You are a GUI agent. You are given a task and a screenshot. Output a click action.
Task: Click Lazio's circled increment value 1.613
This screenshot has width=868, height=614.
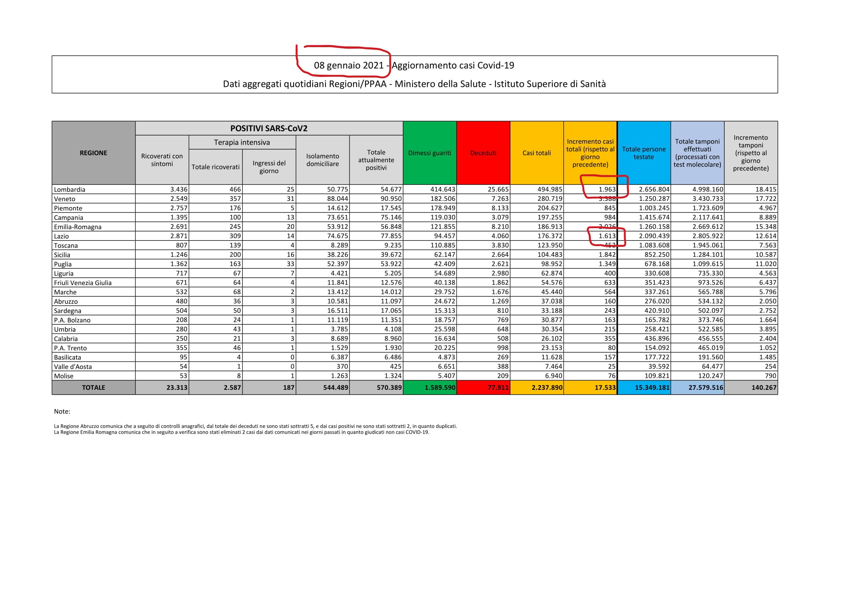pos(607,236)
